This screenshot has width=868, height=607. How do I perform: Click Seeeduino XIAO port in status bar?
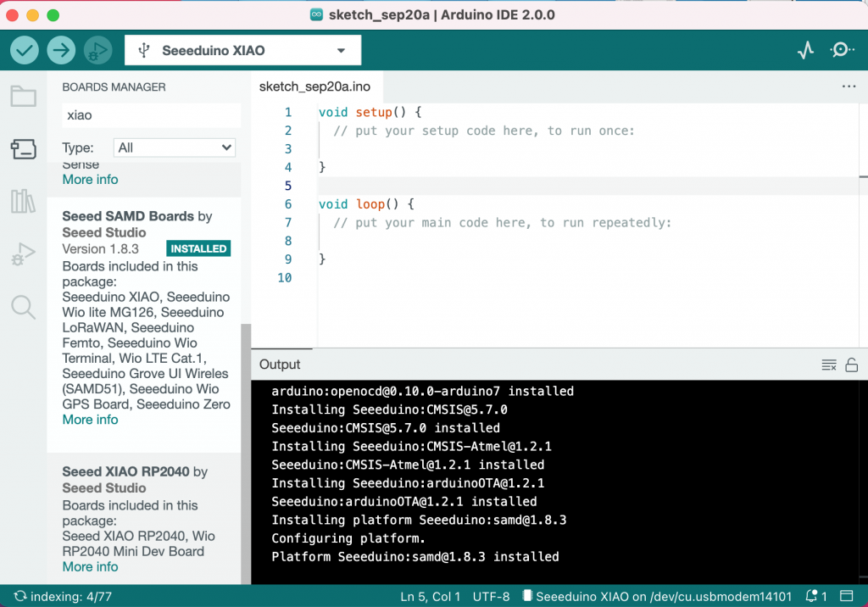pos(657,597)
